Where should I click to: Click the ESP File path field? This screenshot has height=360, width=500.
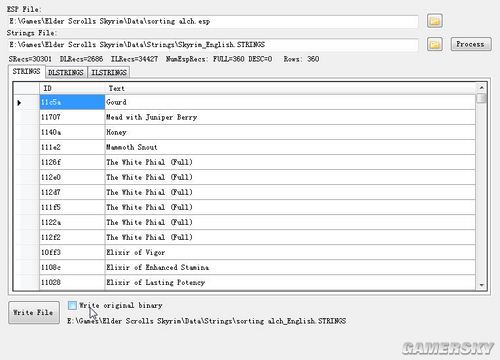(213, 21)
